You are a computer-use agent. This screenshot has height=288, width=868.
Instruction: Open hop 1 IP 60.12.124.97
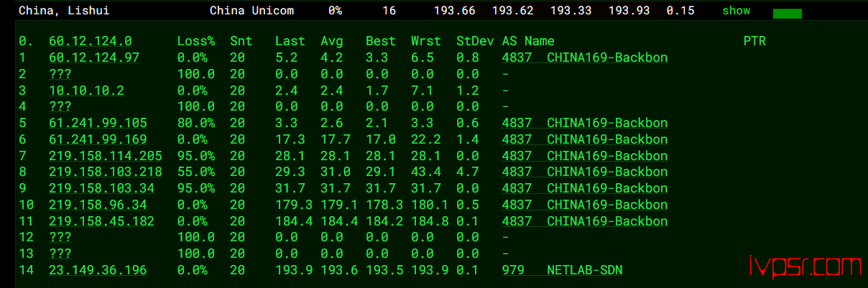pyautogui.click(x=94, y=57)
